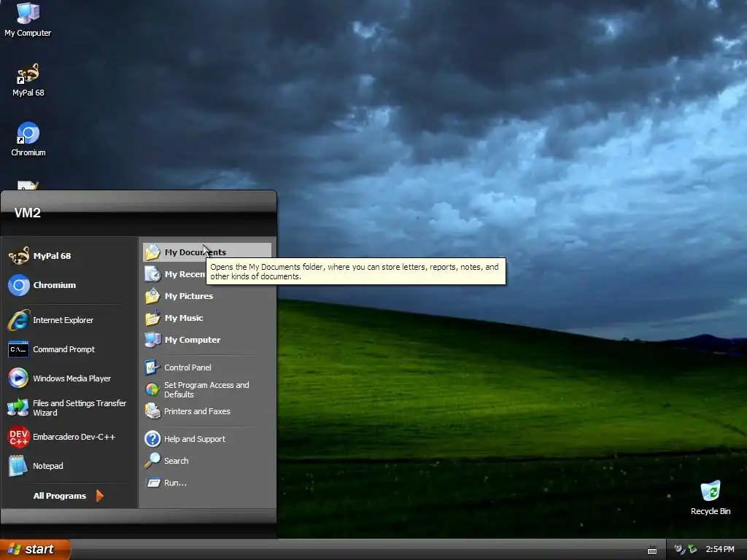Expand All Programs list
The height and width of the screenshot is (560, 747).
[69, 496]
